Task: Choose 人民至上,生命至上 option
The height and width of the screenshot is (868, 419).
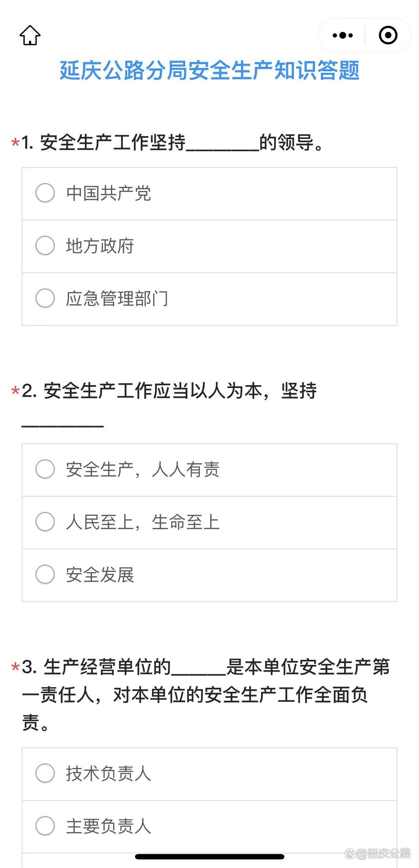Action: 45,522
